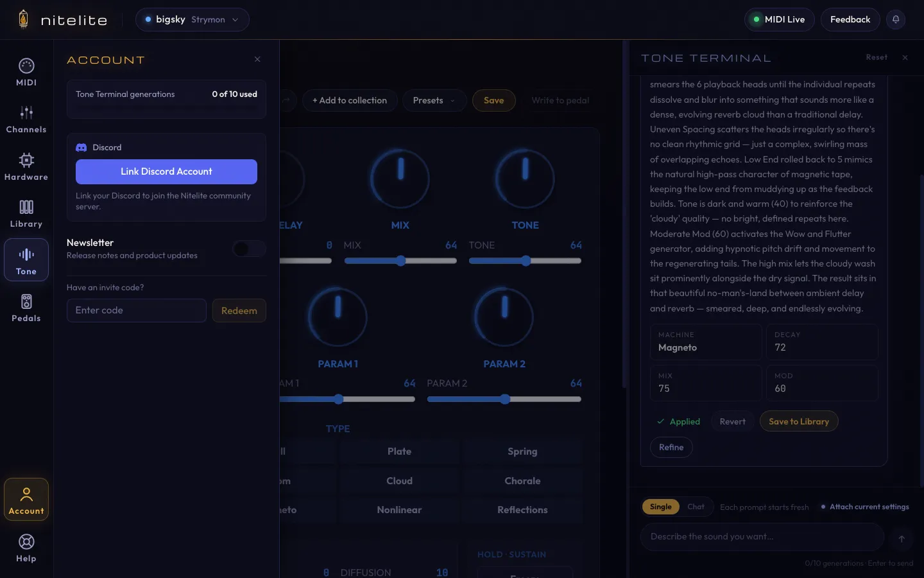
Task: Click the MIX knob
Action: click(x=400, y=179)
